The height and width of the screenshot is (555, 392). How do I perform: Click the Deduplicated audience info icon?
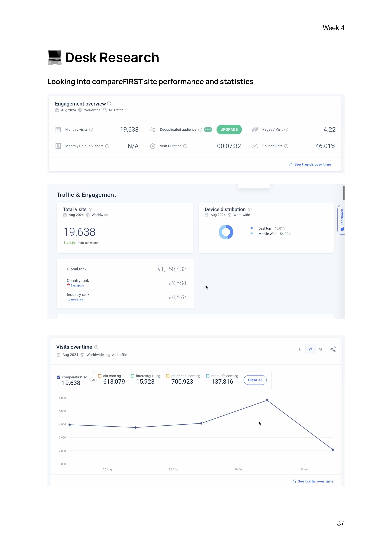click(200, 130)
